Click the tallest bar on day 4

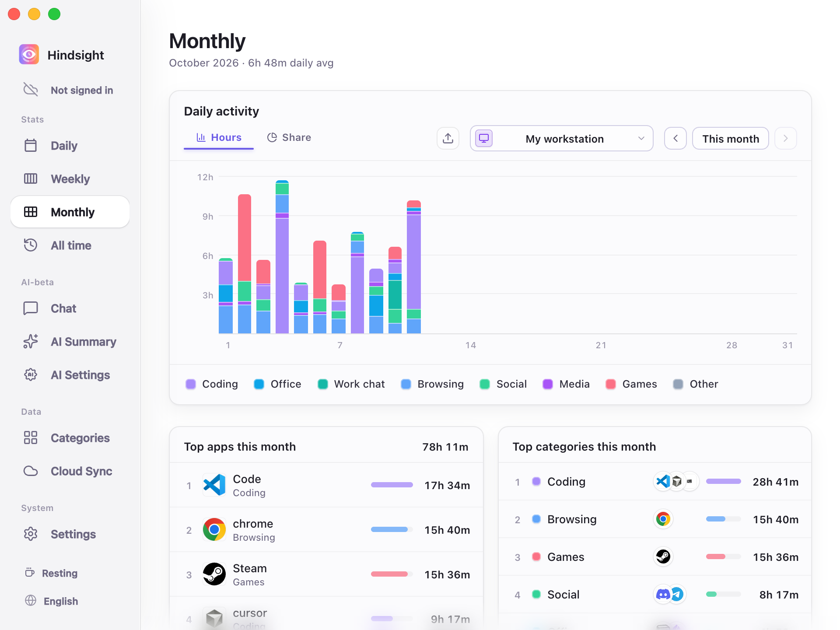(282, 257)
